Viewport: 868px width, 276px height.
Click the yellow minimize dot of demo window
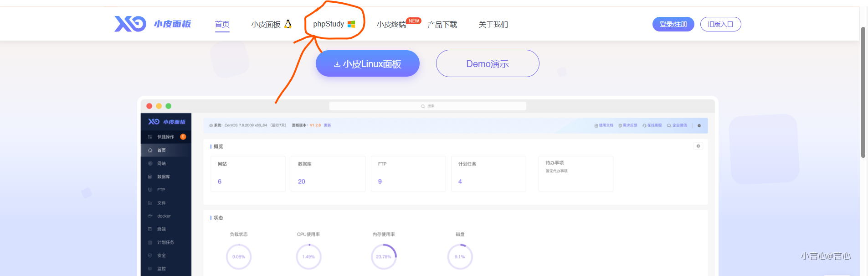click(x=159, y=106)
